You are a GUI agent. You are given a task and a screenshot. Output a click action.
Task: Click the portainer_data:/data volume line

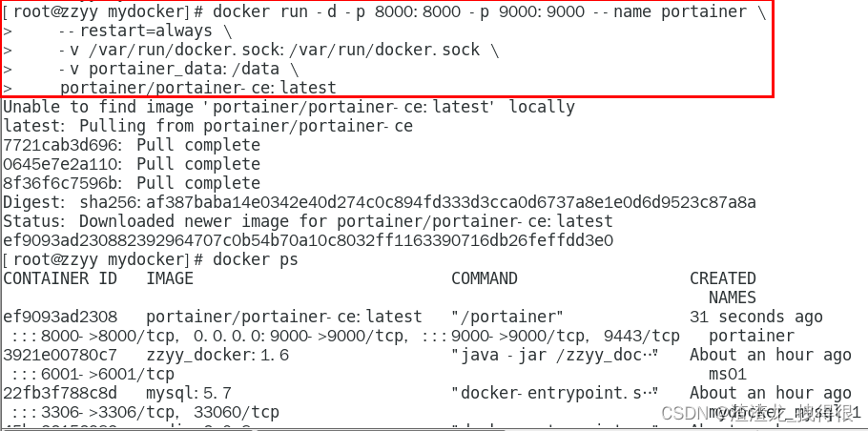(x=178, y=70)
